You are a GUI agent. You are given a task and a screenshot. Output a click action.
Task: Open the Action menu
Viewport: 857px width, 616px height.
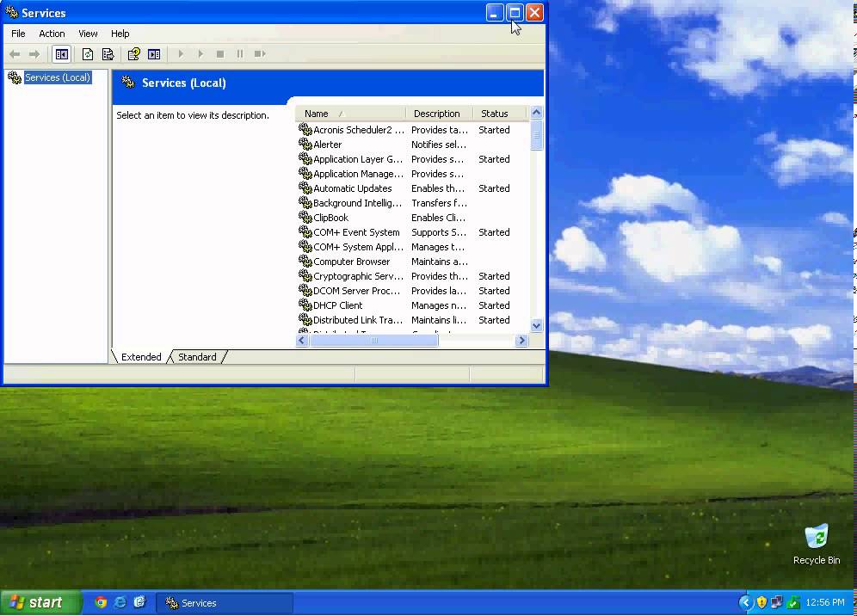52,34
